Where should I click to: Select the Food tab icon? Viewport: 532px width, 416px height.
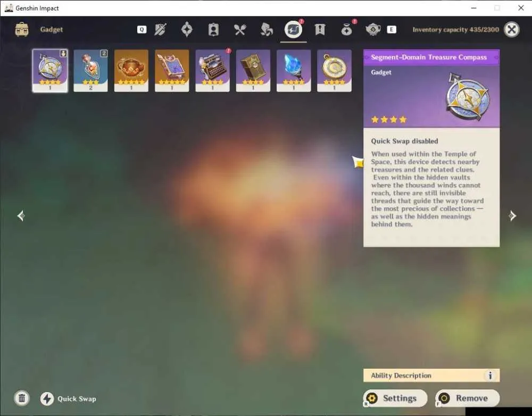click(240, 30)
